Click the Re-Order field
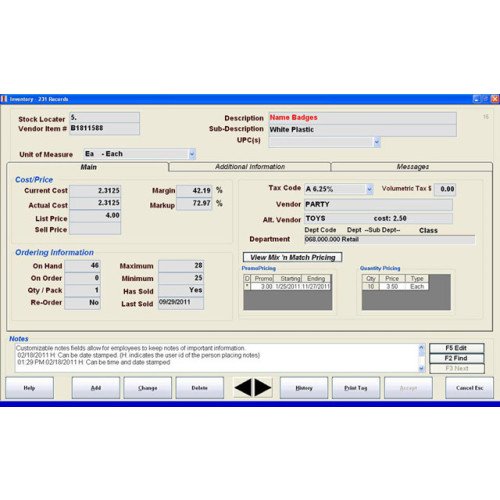Screen dimensions: 500x500 click(82, 303)
